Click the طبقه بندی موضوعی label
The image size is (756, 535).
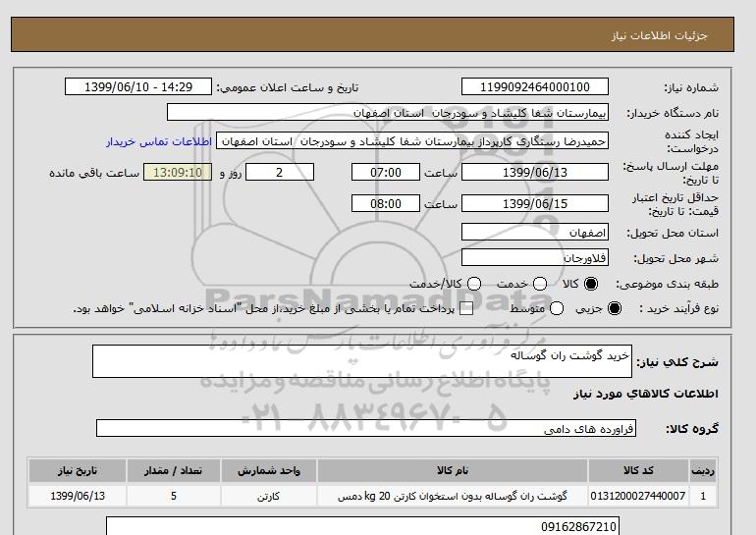(668, 285)
